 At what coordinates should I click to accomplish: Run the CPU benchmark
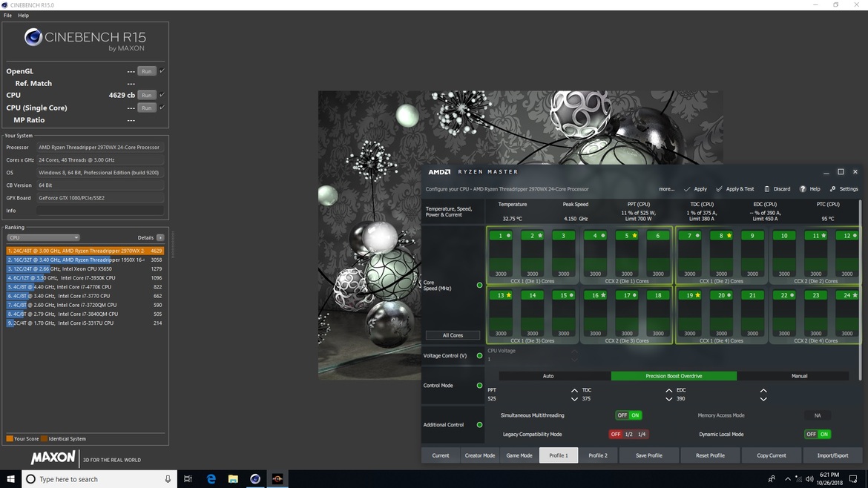coord(147,95)
